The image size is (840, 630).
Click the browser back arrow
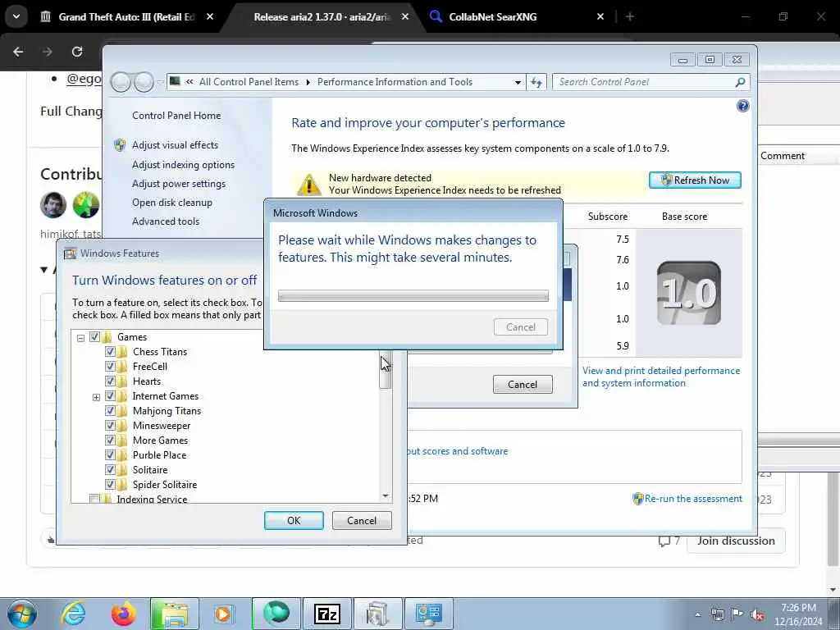18,52
